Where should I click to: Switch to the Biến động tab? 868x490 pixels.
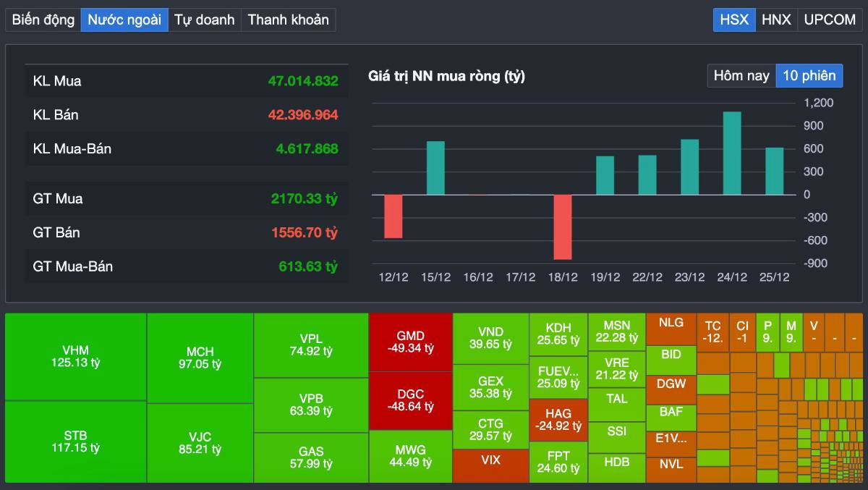point(41,20)
